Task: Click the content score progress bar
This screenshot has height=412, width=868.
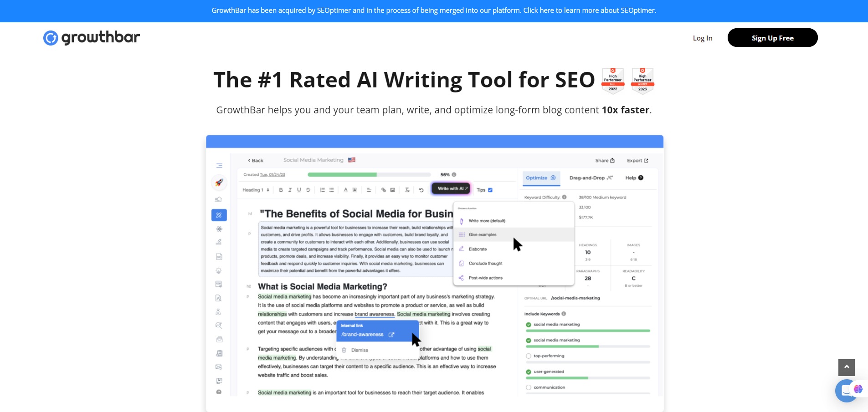Action: point(369,175)
